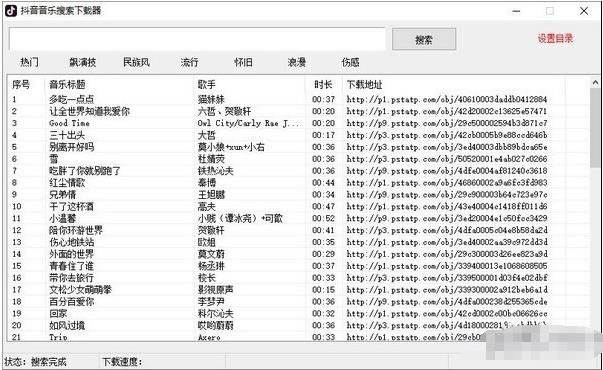Click singer 猫妹妹 cell

[211, 99]
